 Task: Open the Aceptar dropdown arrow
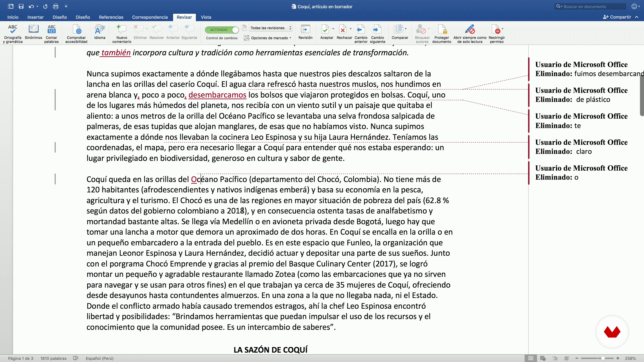pos(333,29)
